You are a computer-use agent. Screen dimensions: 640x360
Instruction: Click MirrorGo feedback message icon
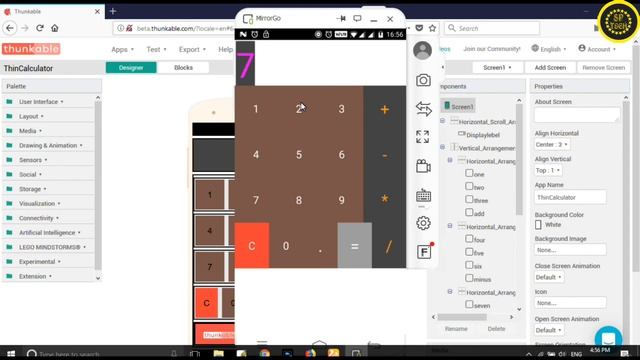[357, 18]
